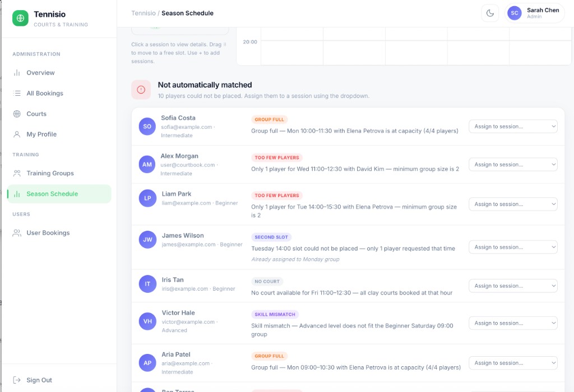Open Assign to session dropdown for Sofia Costa

[513, 127]
